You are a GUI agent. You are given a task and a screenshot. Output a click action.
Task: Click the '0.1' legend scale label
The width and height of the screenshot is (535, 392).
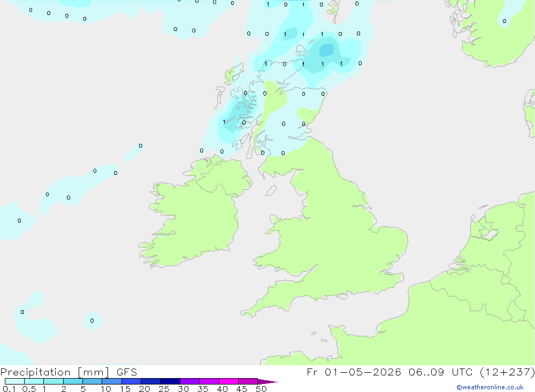(x=9, y=389)
